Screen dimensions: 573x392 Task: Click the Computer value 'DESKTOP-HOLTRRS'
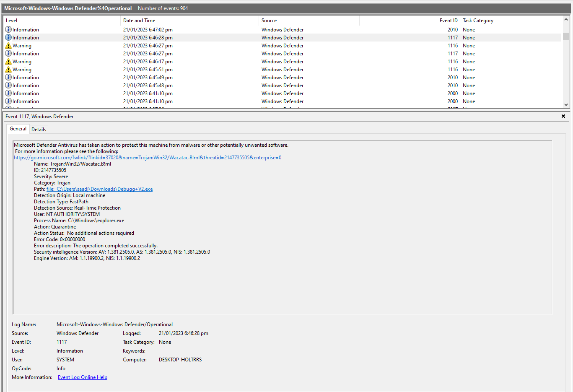180,360
